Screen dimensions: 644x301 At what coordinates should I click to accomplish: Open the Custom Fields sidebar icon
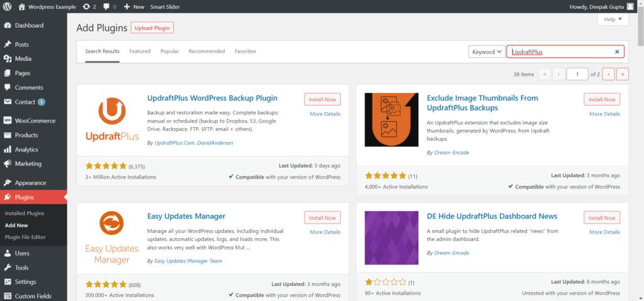pyautogui.click(x=8, y=296)
